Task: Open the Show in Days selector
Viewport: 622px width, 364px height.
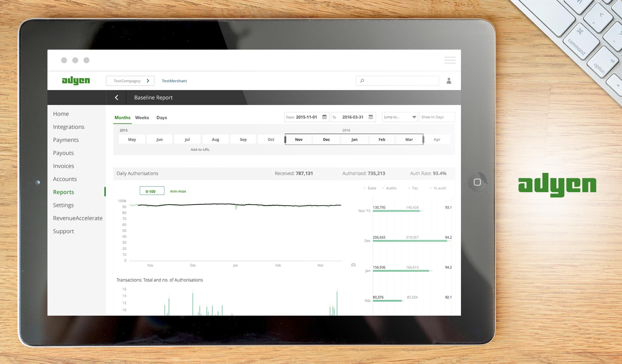Action: click(437, 117)
